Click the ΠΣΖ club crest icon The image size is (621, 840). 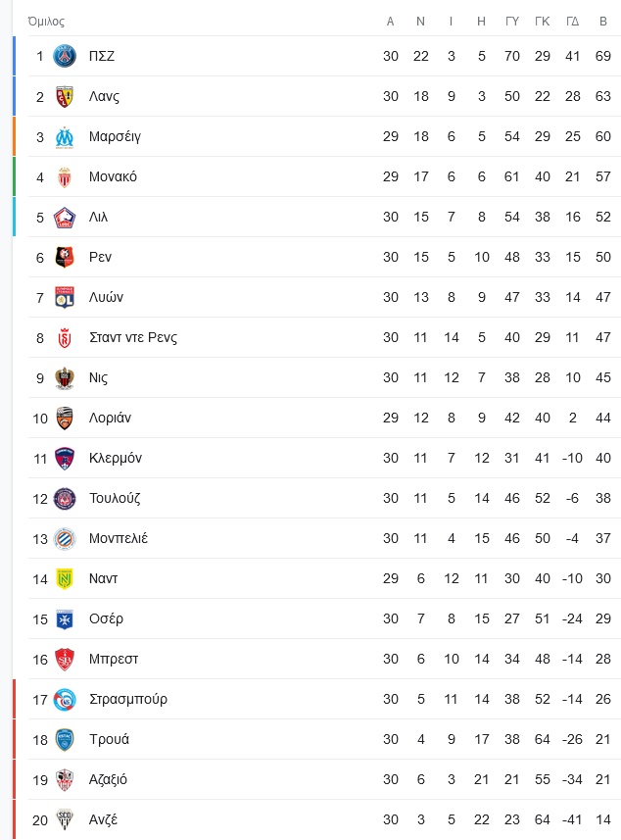(65, 56)
